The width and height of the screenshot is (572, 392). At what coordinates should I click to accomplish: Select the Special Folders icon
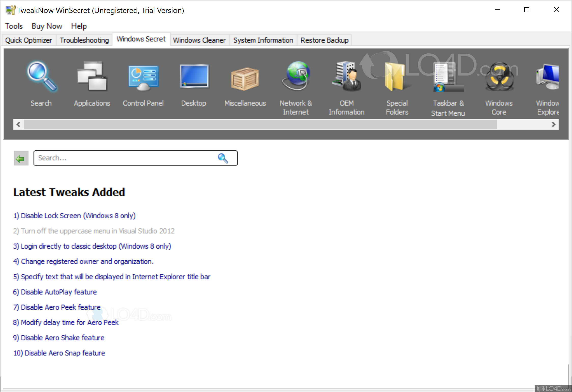397,77
